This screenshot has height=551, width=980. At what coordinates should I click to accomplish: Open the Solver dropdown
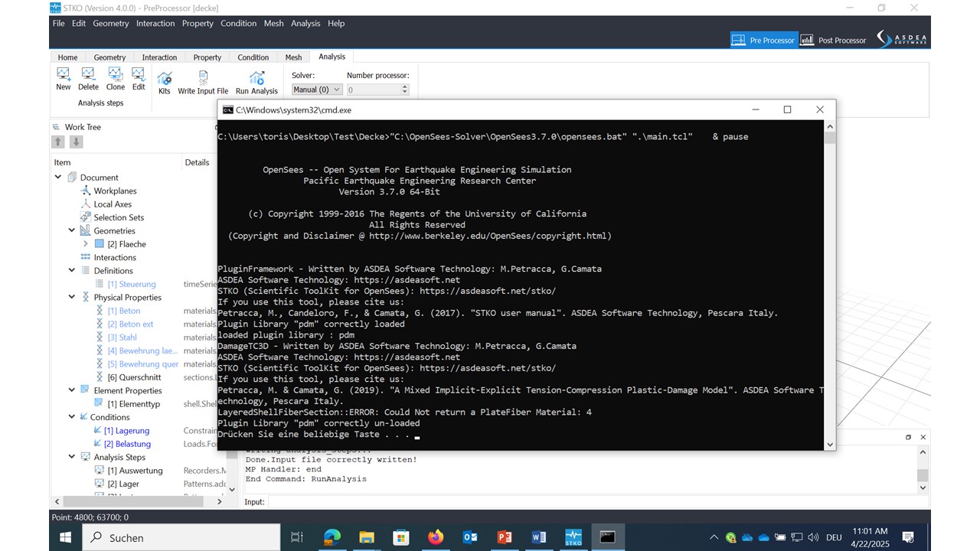[317, 90]
